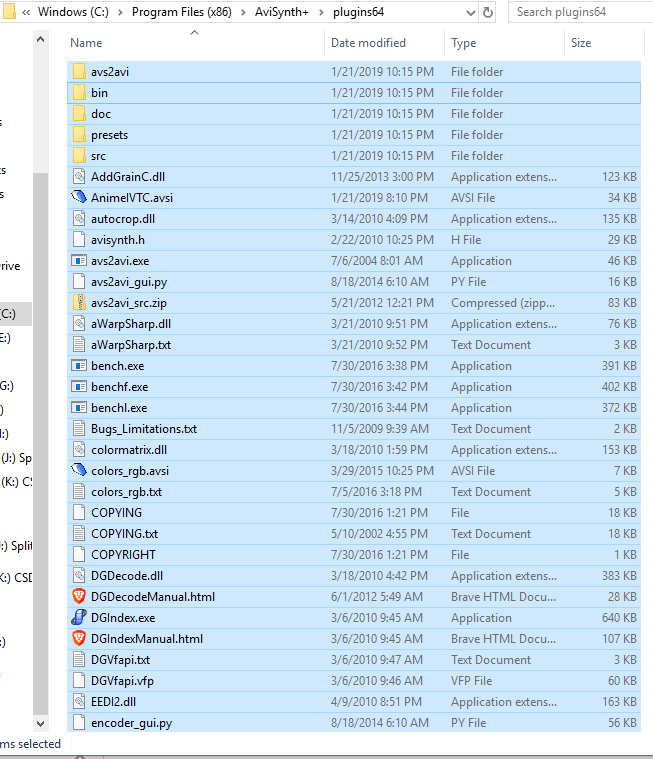Click the 7/6/2004 8:01 AM date cell
The height and width of the screenshot is (759, 653).
(x=377, y=261)
